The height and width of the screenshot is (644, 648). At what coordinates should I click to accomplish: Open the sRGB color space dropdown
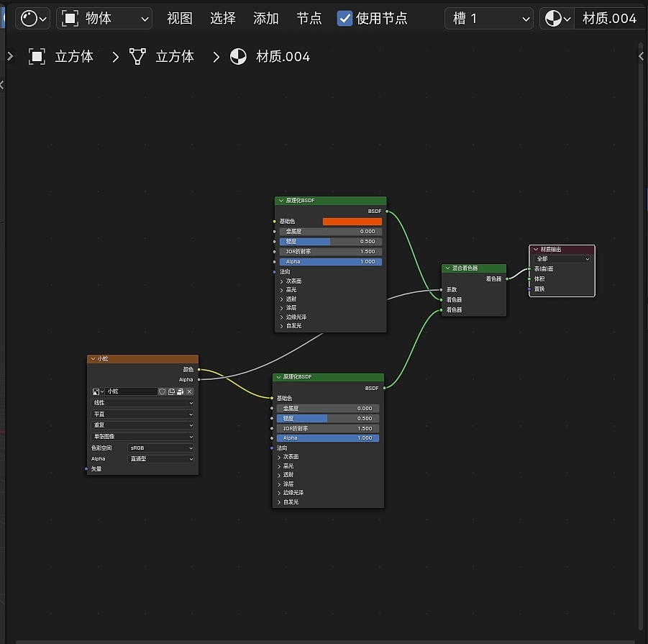[x=161, y=448]
